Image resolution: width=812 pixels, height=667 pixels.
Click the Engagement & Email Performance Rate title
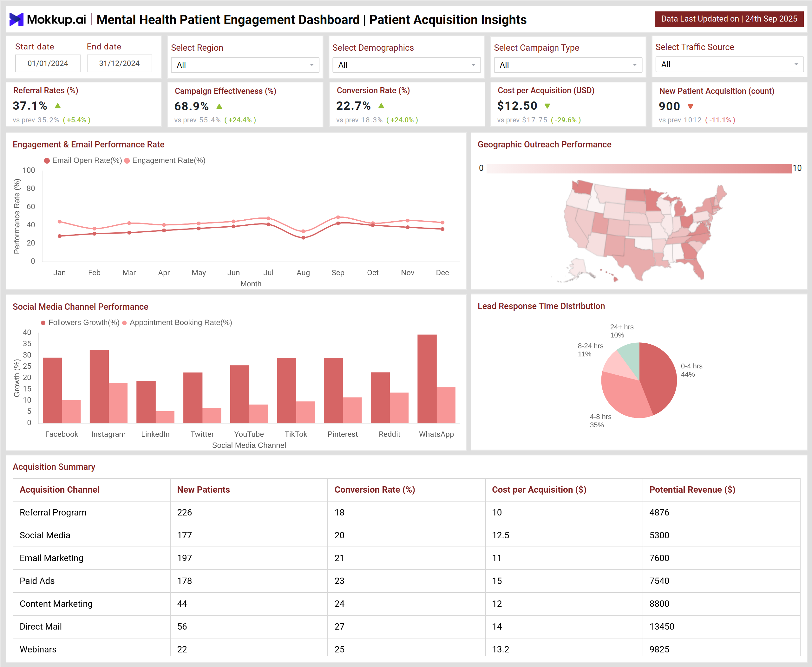pos(88,145)
